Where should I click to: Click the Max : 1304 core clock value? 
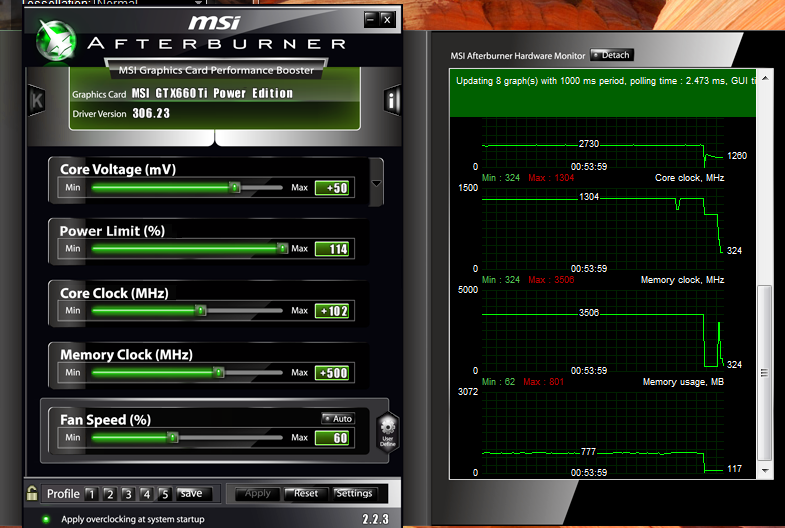click(551, 178)
